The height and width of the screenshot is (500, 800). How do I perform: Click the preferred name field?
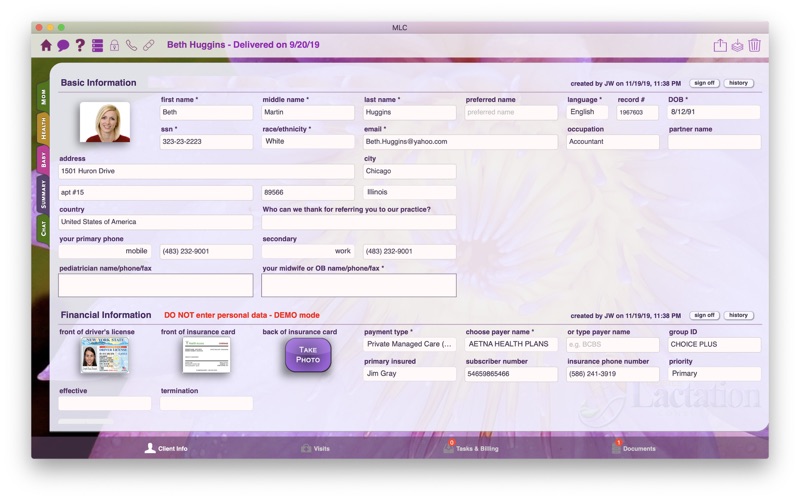click(511, 112)
